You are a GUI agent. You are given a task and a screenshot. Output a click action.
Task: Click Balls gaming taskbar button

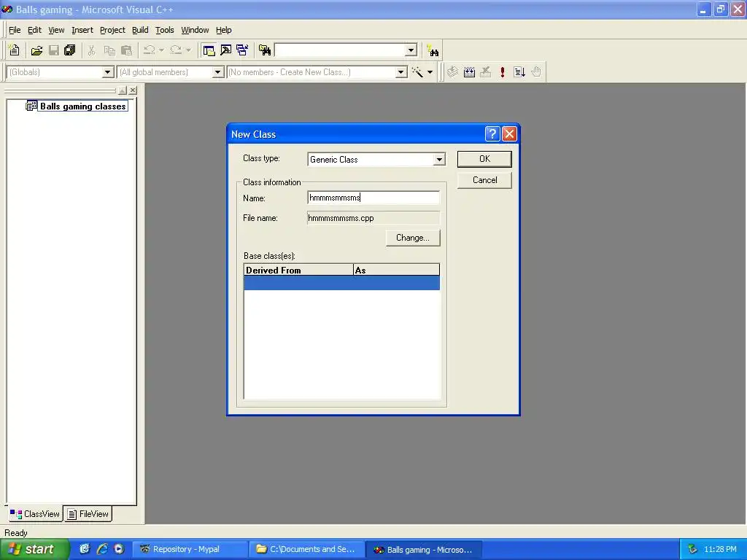[424, 549]
